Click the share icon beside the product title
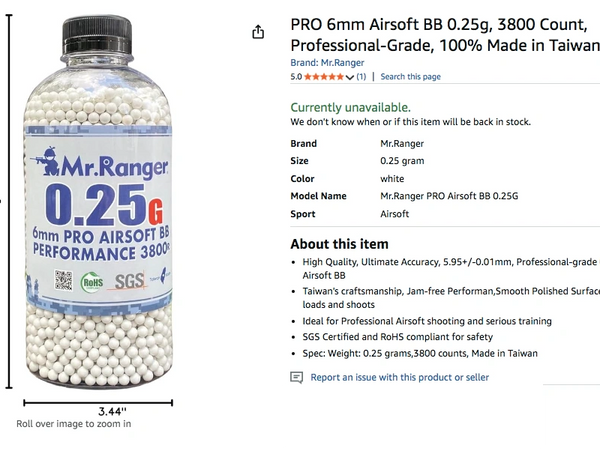The image size is (600, 451). (x=258, y=32)
